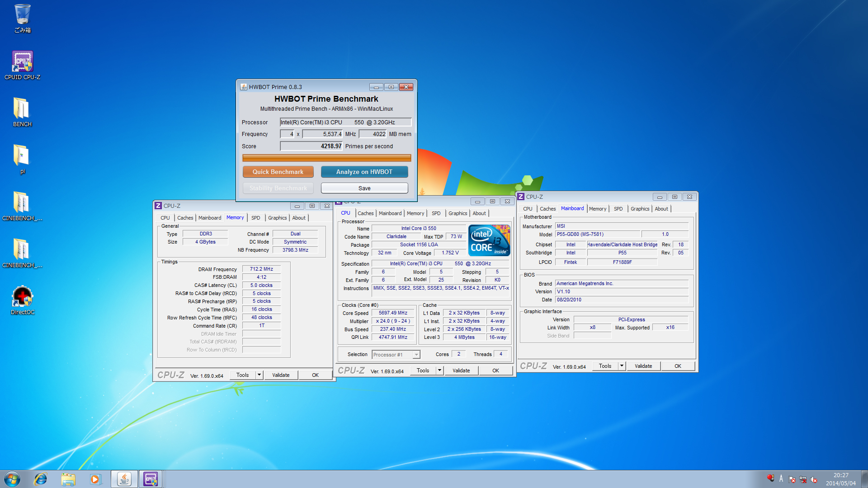
Task: Open the Recycle Bin desktop icon
Action: pos(22,18)
